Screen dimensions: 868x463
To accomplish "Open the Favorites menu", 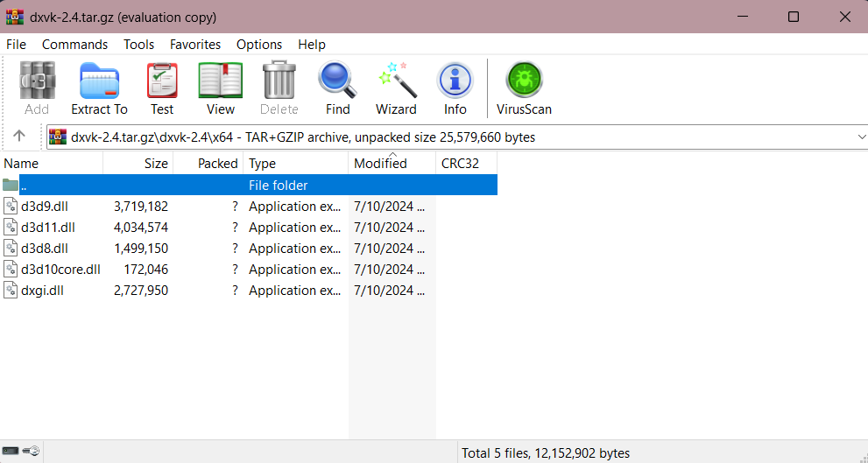I will click(x=195, y=45).
